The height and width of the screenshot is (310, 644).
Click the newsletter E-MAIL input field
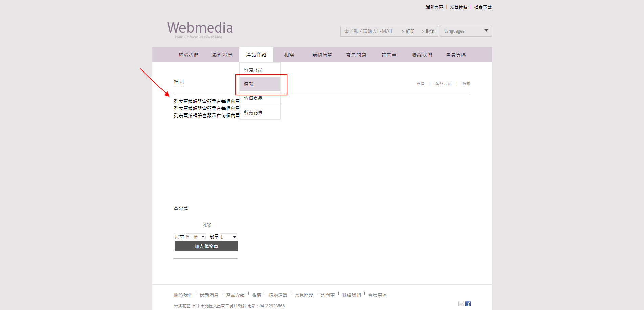(x=369, y=31)
